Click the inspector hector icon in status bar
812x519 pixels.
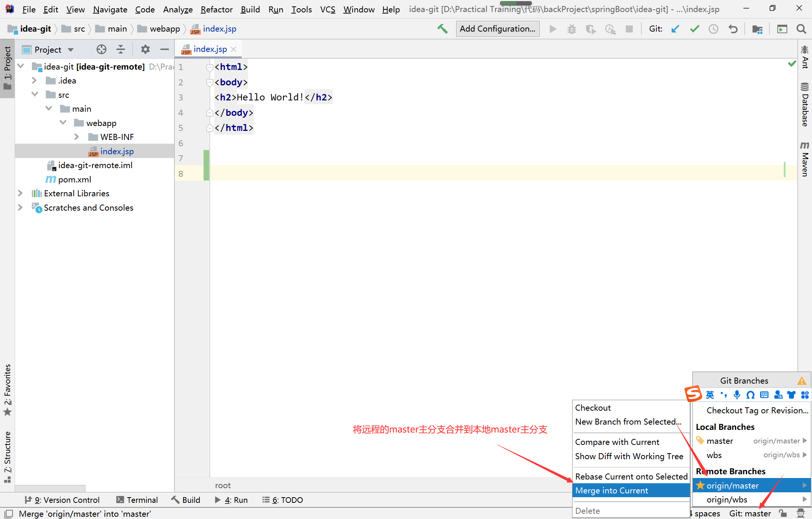click(x=801, y=513)
